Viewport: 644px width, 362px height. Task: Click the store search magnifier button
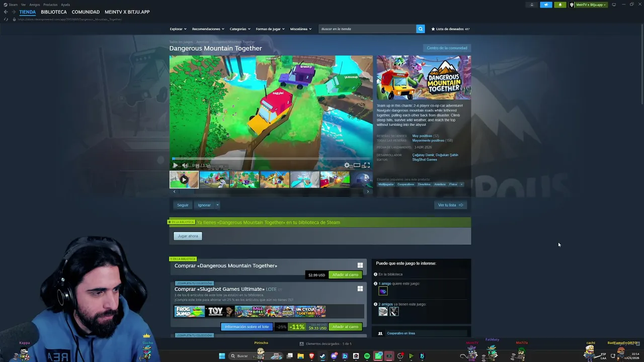tap(420, 29)
